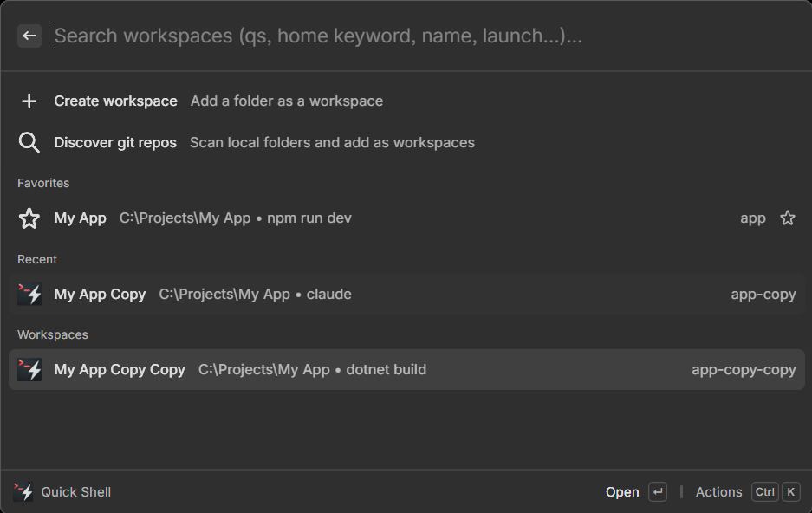Click the back arrow button

click(x=29, y=36)
